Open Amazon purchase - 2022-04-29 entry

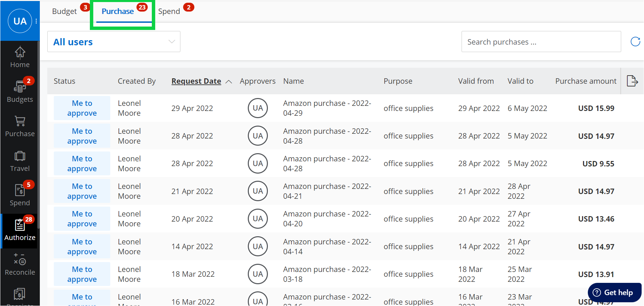click(327, 108)
